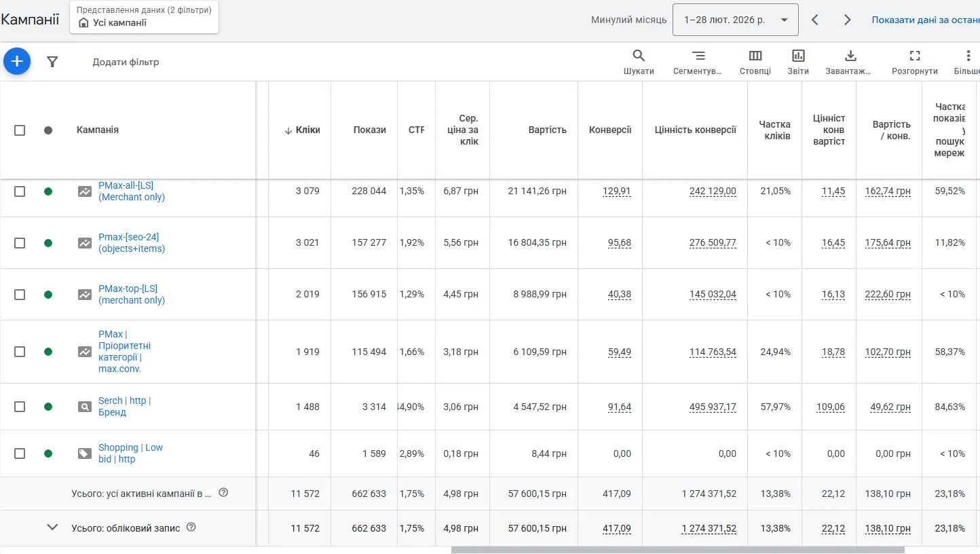Click help icon beside Усього: обліковий запис

click(x=191, y=527)
